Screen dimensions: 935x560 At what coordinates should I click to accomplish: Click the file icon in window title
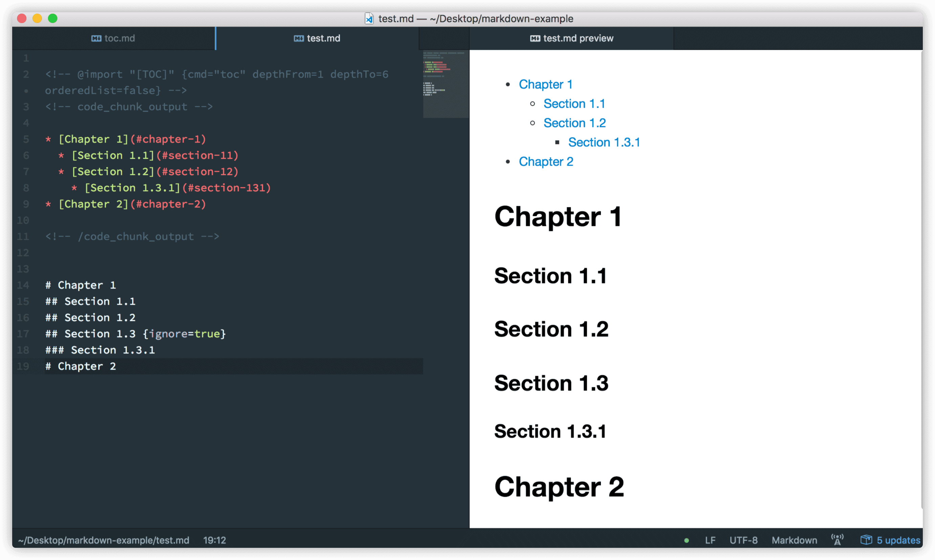tap(369, 19)
